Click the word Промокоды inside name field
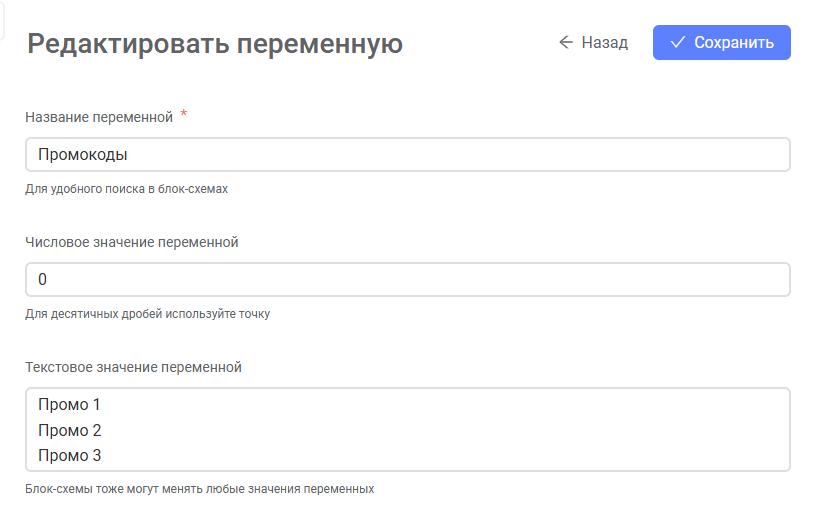 pos(83,155)
